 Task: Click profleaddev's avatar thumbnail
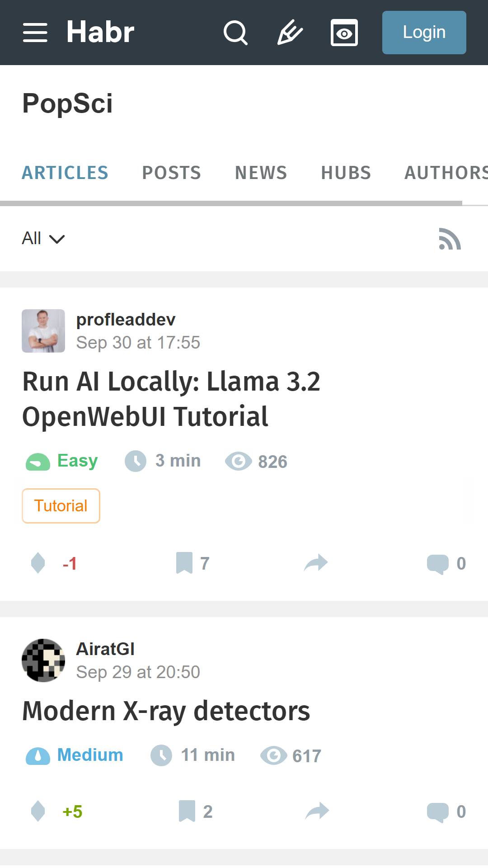[43, 331]
